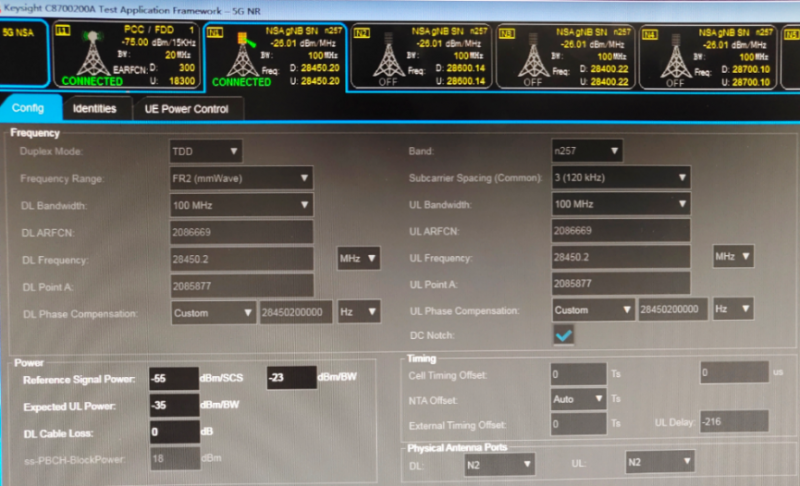Open the Duplex Mode TDD dropdown

[x=206, y=152]
